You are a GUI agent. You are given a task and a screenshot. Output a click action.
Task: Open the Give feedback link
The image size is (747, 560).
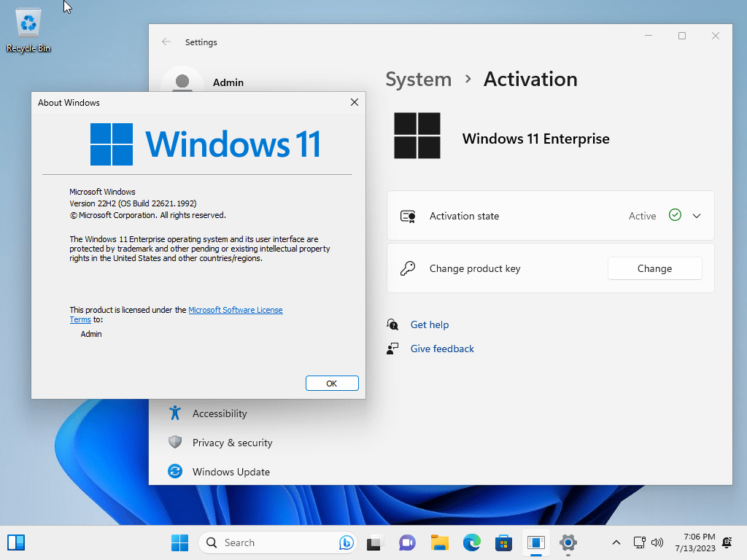[442, 349]
